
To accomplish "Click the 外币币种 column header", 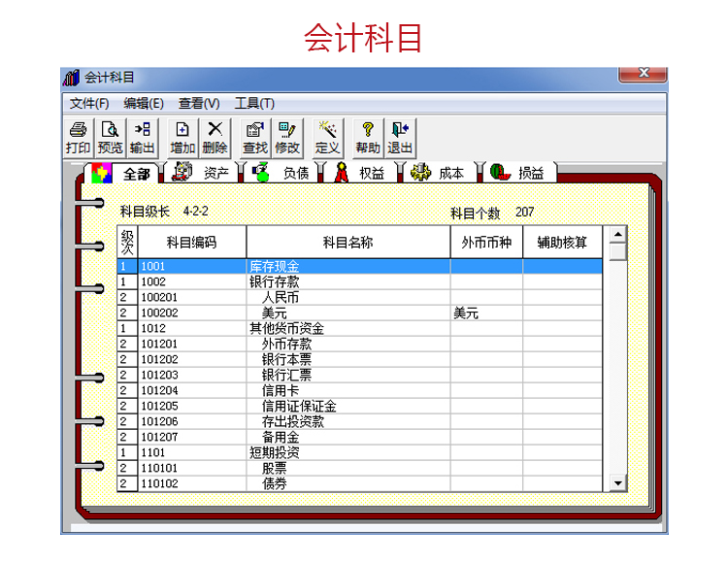I will pos(486,242).
